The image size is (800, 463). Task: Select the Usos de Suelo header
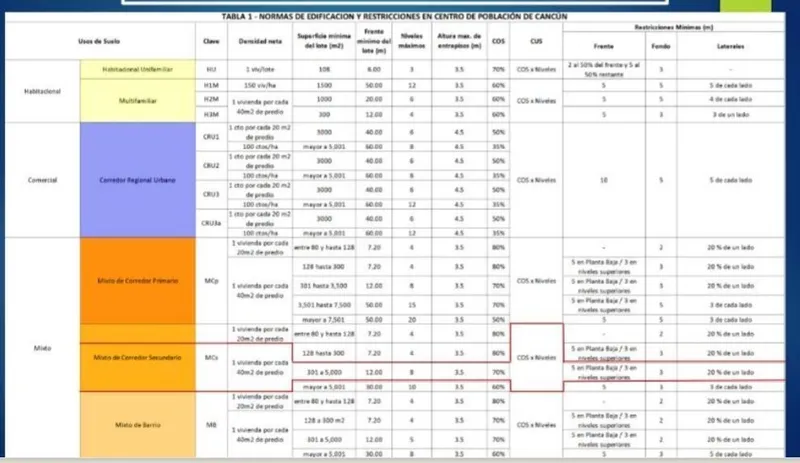[x=99, y=41]
